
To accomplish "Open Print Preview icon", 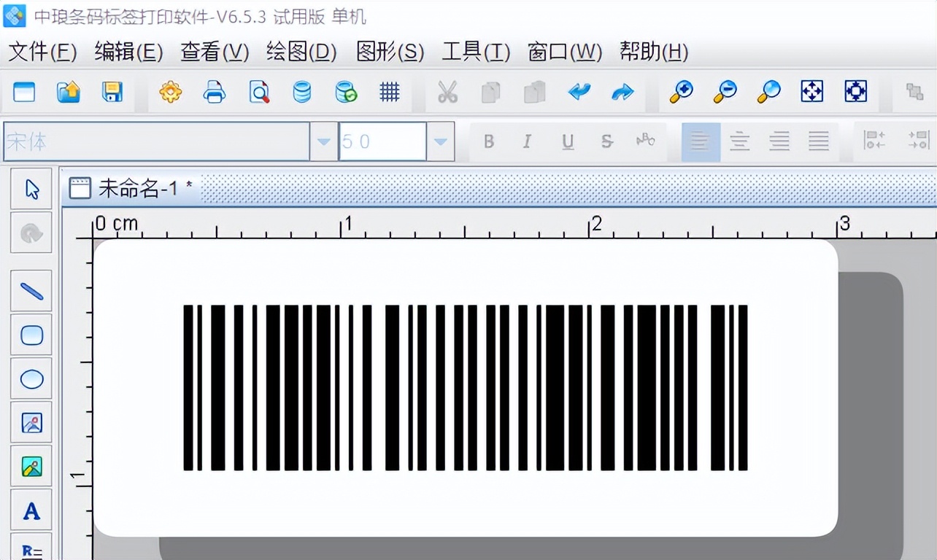I will tap(258, 92).
